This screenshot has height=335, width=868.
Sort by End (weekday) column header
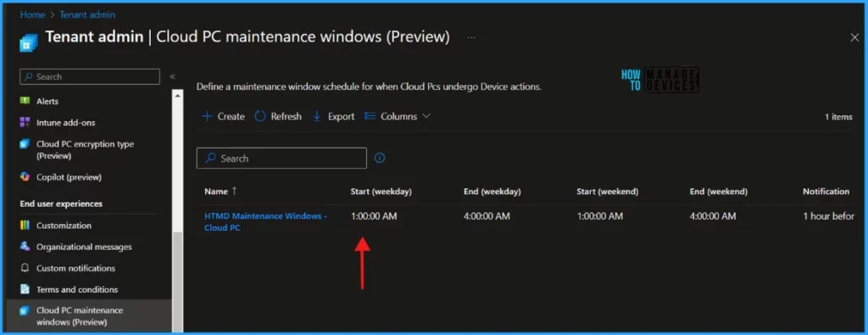click(x=492, y=192)
